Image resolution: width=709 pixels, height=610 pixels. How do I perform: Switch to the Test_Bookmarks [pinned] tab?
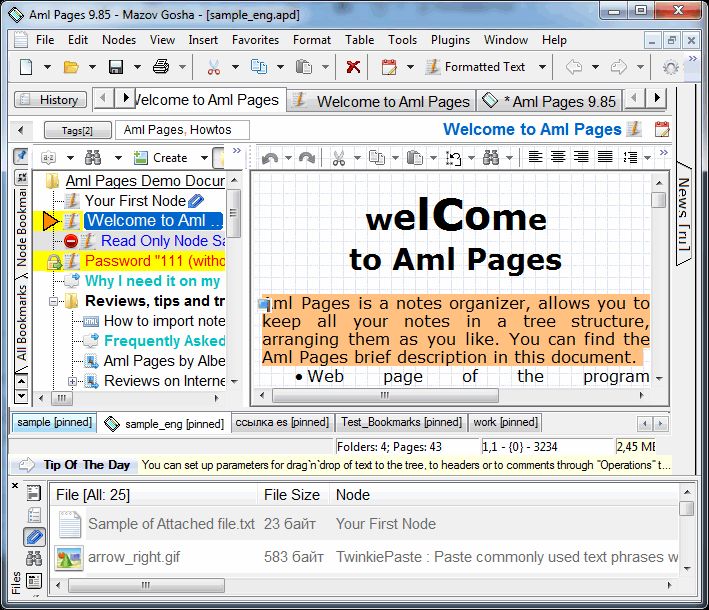coord(402,422)
